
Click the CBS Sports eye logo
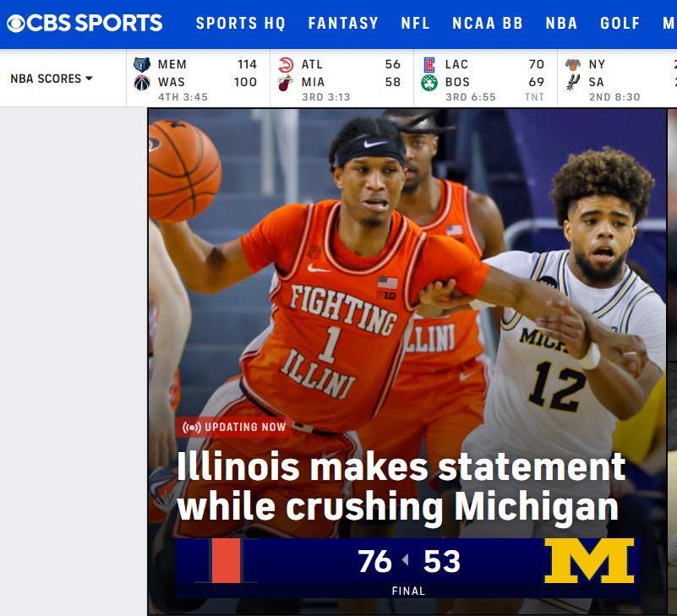click(x=16, y=24)
